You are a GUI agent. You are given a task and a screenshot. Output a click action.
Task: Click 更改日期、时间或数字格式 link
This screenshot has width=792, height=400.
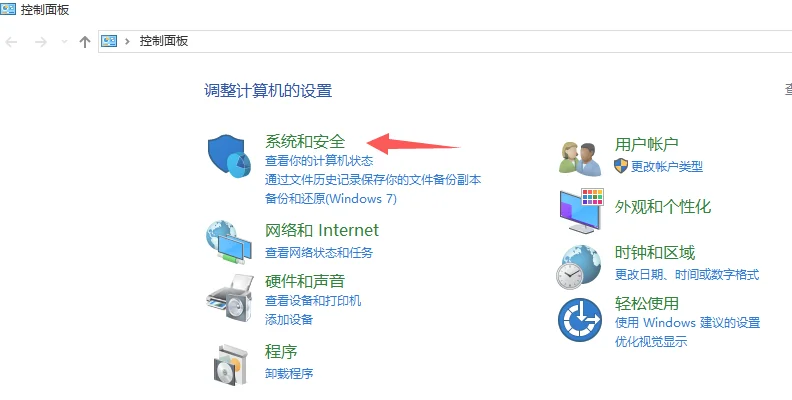click(x=687, y=275)
